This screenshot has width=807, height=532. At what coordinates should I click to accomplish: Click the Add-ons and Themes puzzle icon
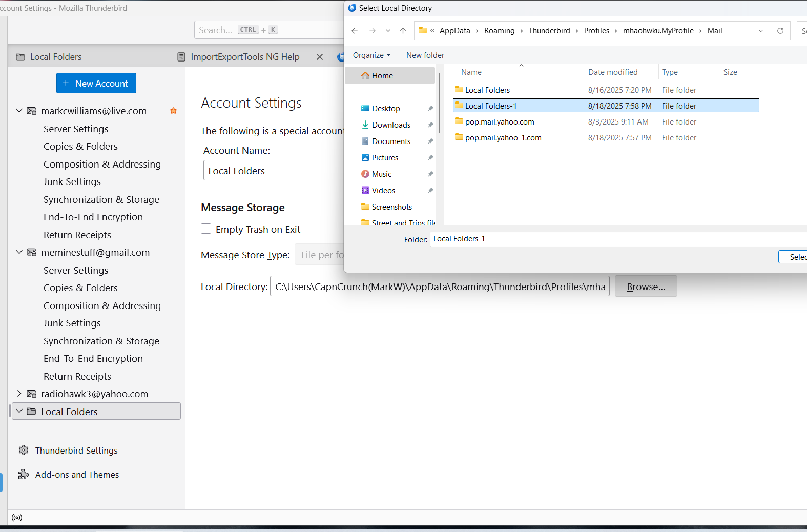click(24, 474)
